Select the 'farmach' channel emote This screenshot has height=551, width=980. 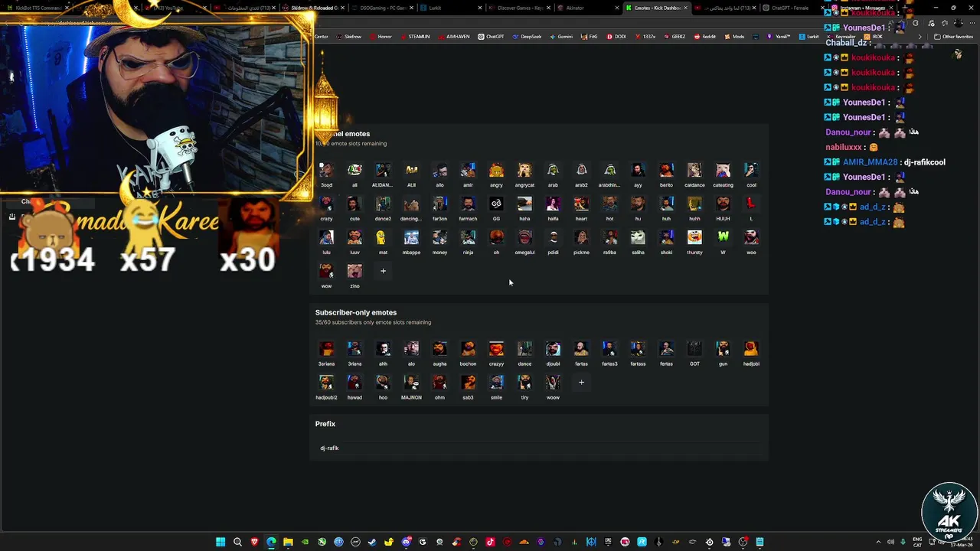tap(468, 204)
